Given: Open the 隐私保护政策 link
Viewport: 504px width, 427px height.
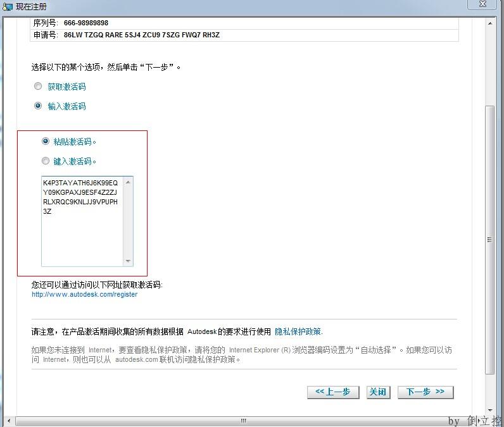Looking at the screenshot, I should (299, 331).
